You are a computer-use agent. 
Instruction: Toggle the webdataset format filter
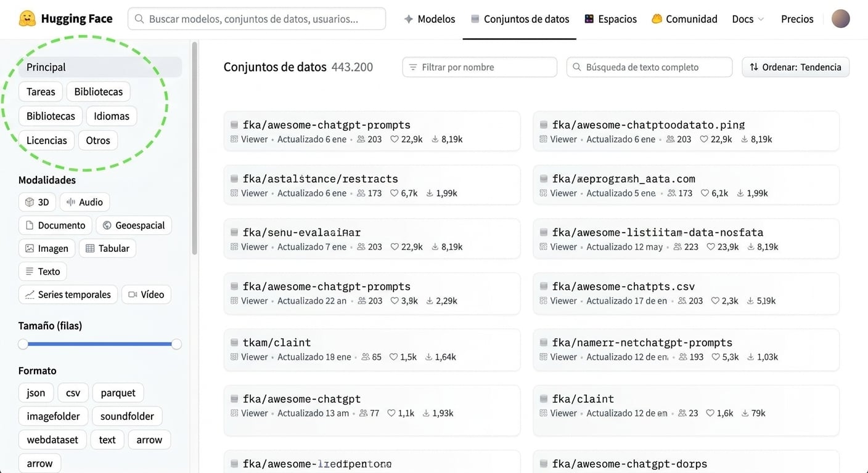click(52, 439)
